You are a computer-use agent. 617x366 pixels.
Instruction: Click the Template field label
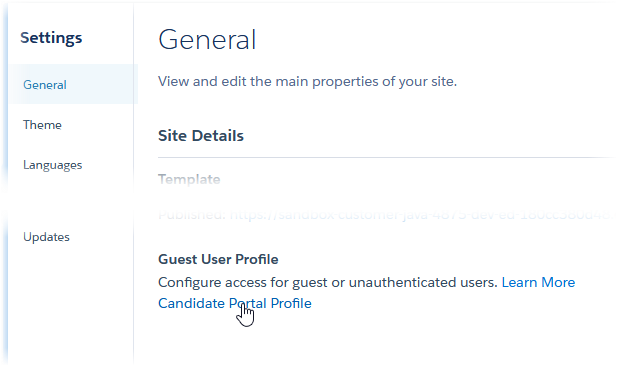[189, 179]
